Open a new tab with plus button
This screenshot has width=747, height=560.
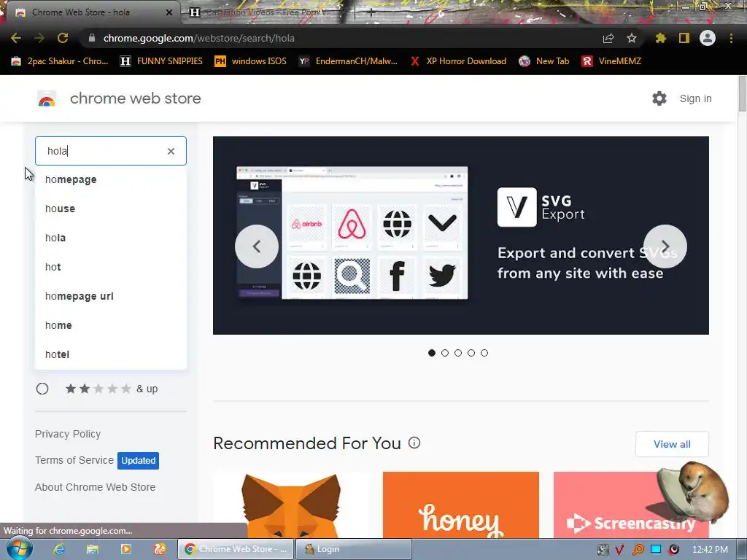click(x=371, y=13)
